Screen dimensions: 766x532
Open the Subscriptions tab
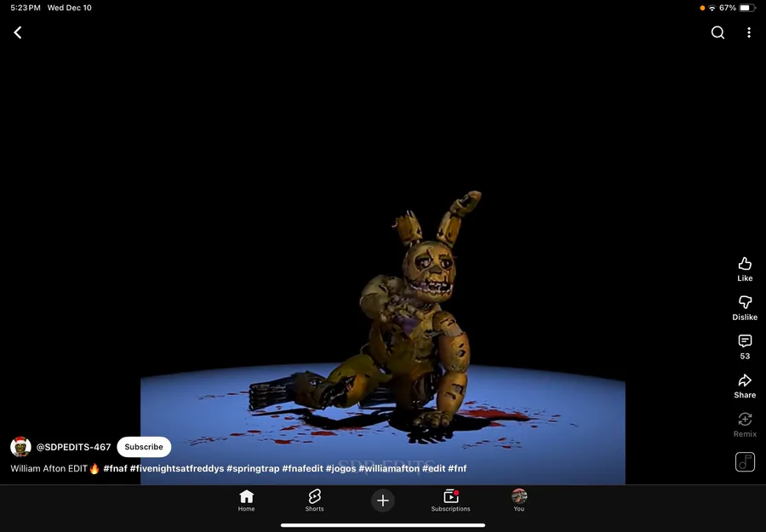tap(450, 501)
